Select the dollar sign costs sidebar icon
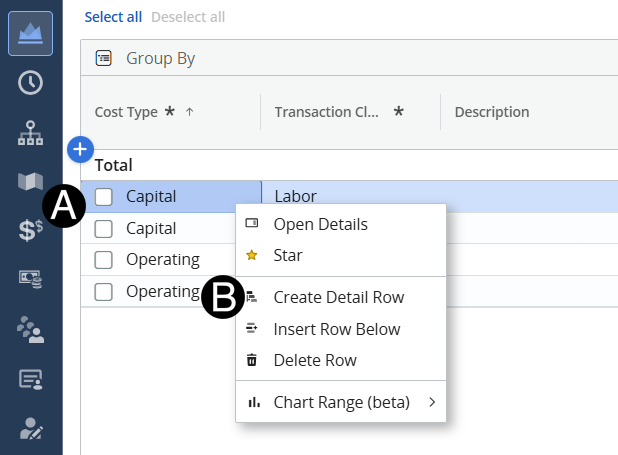618x455 pixels. [x=30, y=230]
